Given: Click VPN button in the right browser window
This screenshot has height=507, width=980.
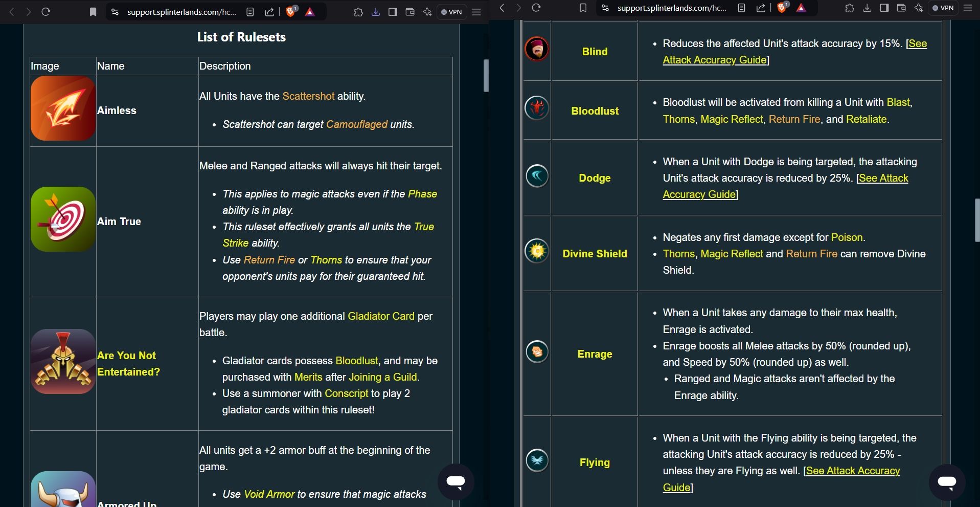Looking at the screenshot, I should [943, 8].
